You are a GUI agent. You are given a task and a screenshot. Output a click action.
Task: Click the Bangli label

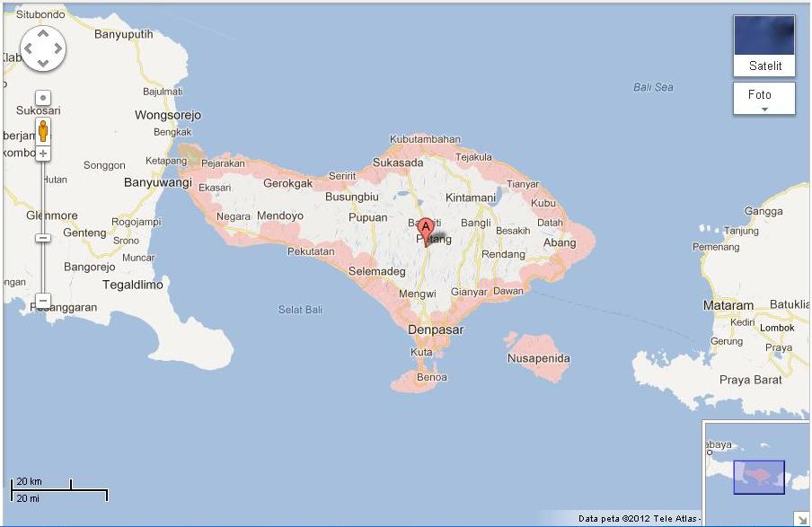(476, 224)
